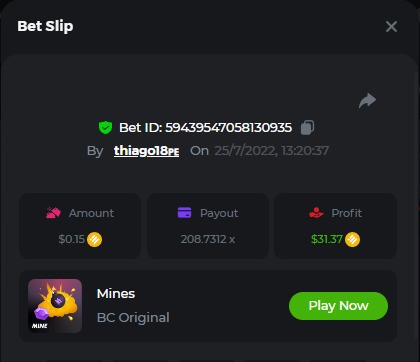Click the share arrow icon
Viewport: 420px width, 362px height.
click(x=367, y=100)
